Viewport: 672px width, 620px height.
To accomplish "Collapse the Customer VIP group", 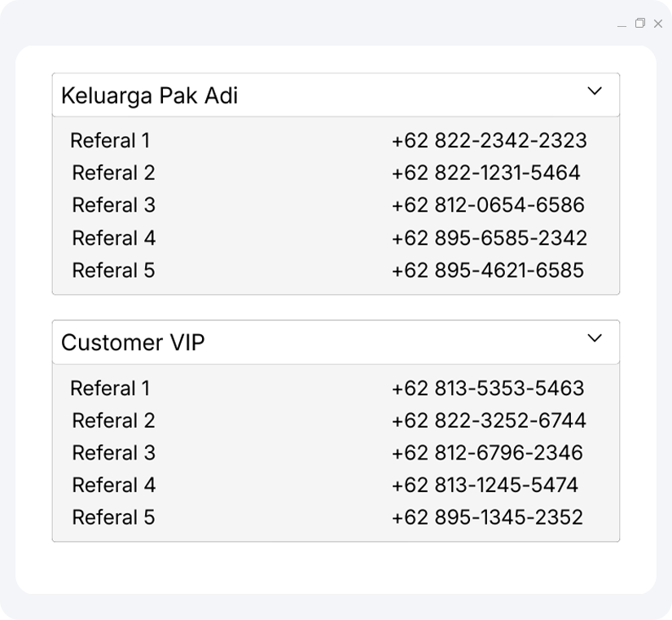I will point(595,339).
